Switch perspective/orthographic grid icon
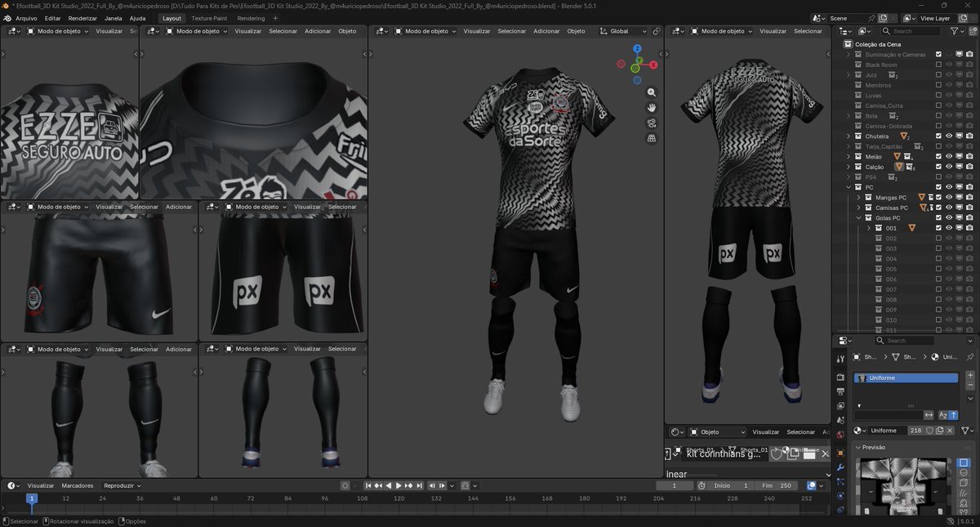Viewport: 980px width, 527px height. pos(652,138)
